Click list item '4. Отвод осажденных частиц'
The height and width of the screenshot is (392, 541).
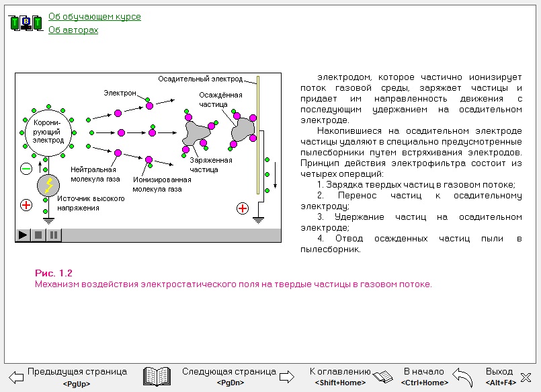pyautogui.click(x=411, y=244)
